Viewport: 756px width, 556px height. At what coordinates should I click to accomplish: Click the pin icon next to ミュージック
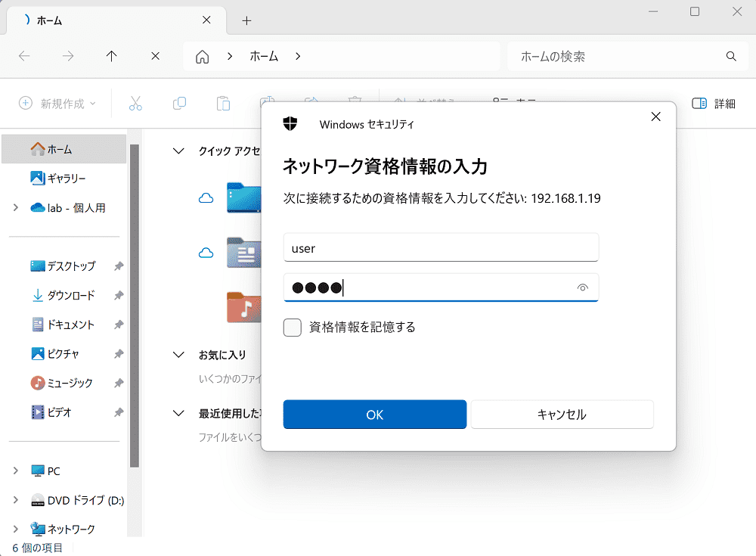click(119, 383)
